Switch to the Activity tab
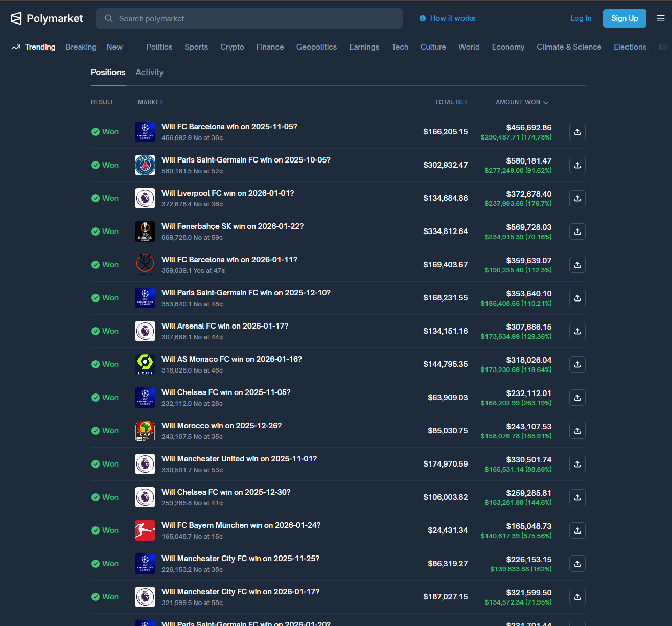This screenshot has width=672, height=626. click(149, 73)
